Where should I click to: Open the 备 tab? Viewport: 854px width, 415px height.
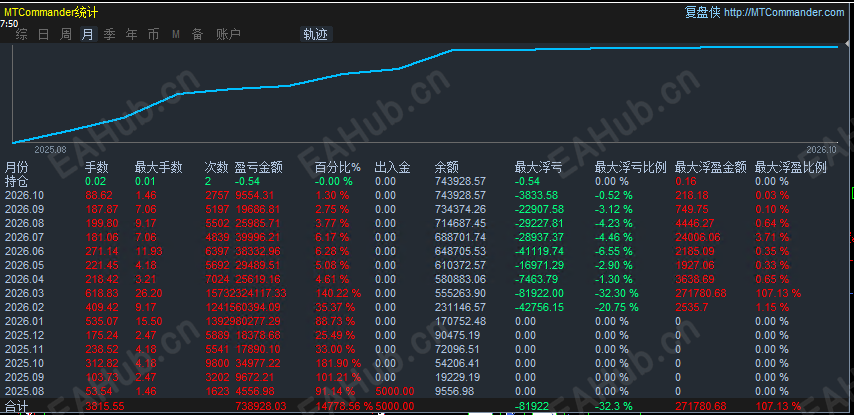coord(197,34)
